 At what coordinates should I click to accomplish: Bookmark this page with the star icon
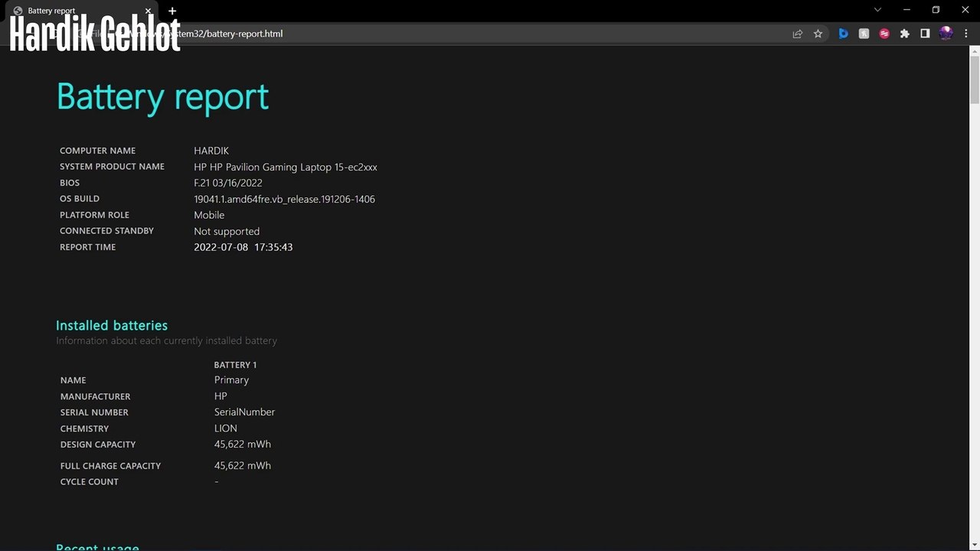(x=818, y=34)
